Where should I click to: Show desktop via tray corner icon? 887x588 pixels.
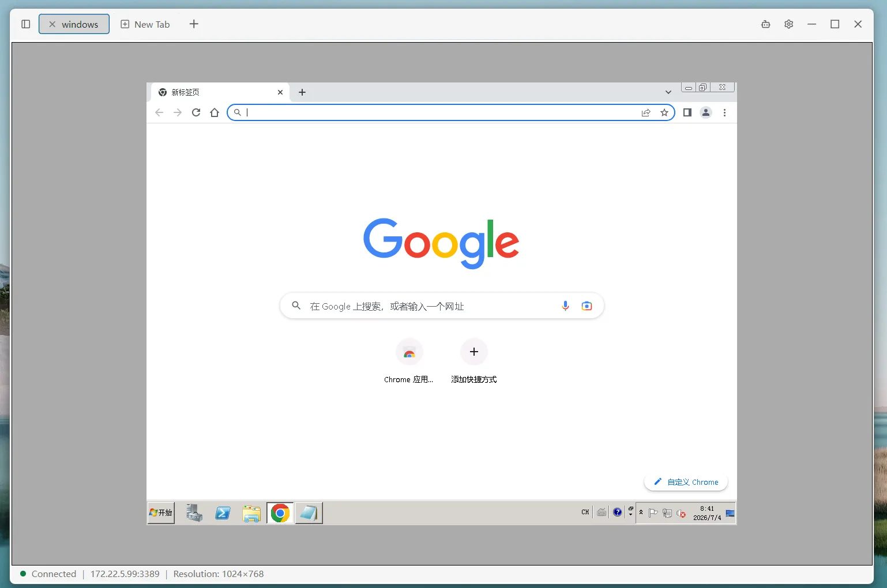730,513
